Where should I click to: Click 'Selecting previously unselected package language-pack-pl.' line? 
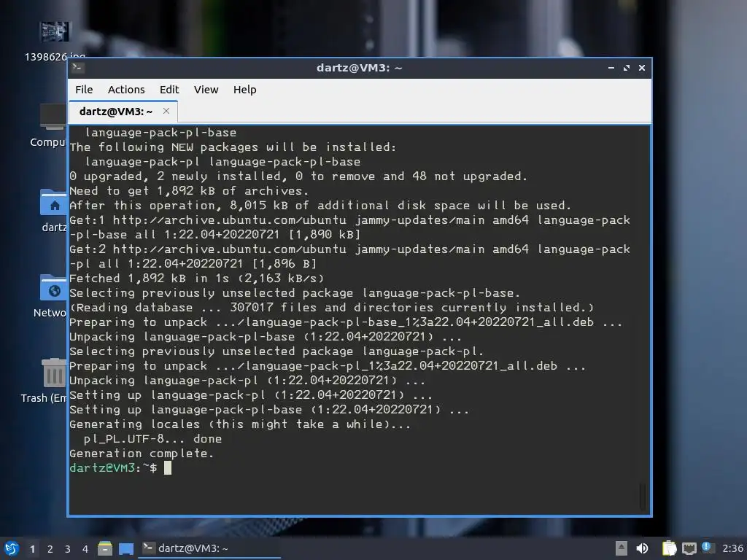point(276,351)
